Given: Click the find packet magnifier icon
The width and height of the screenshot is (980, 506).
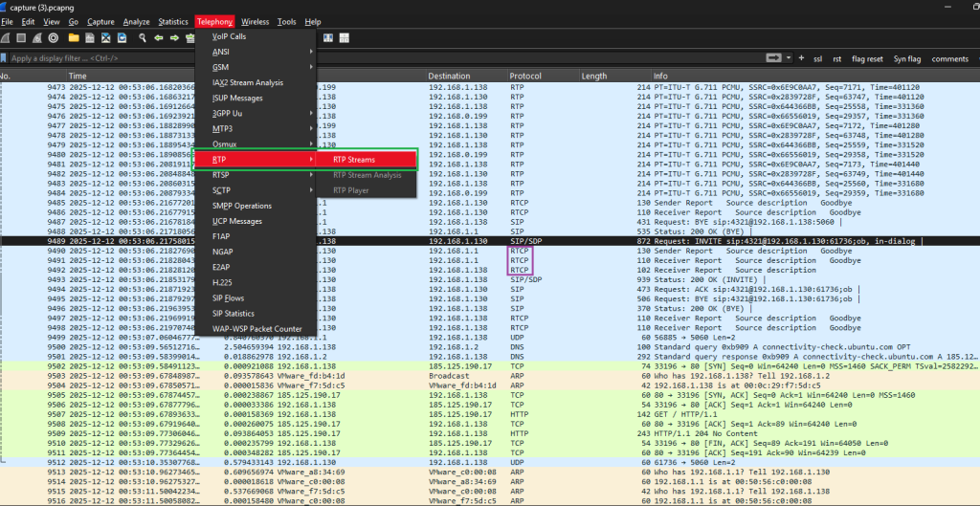Looking at the screenshot, I should point(143,38).
